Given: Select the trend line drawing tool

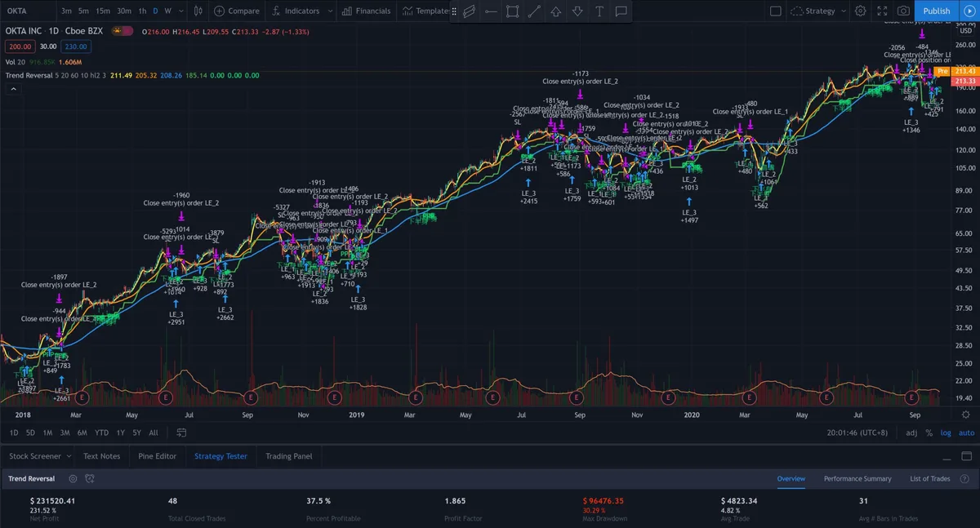Looking at the screenshot, I should click(534, 11).
